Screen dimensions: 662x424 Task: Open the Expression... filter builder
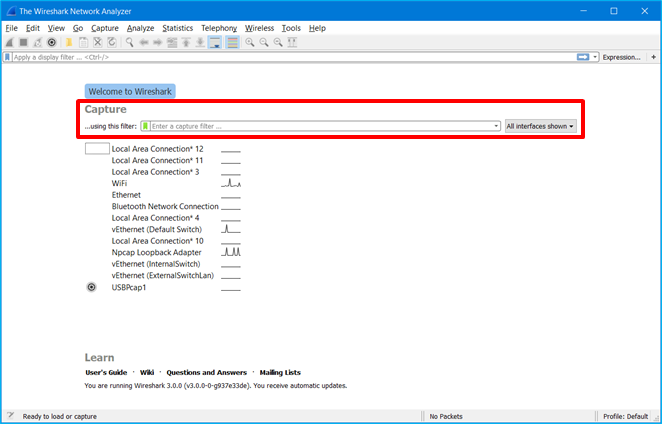point(621,57)
